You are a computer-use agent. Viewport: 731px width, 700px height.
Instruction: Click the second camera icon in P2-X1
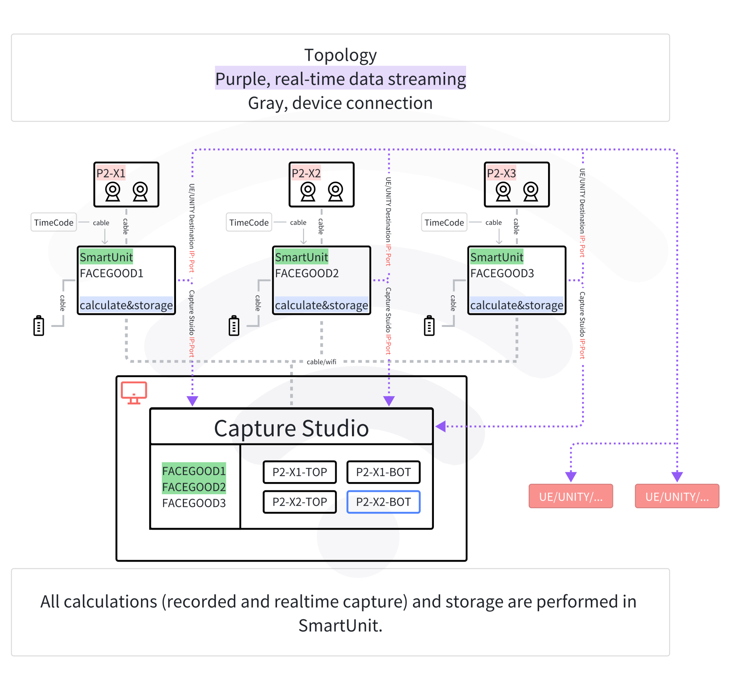[140, 191]
